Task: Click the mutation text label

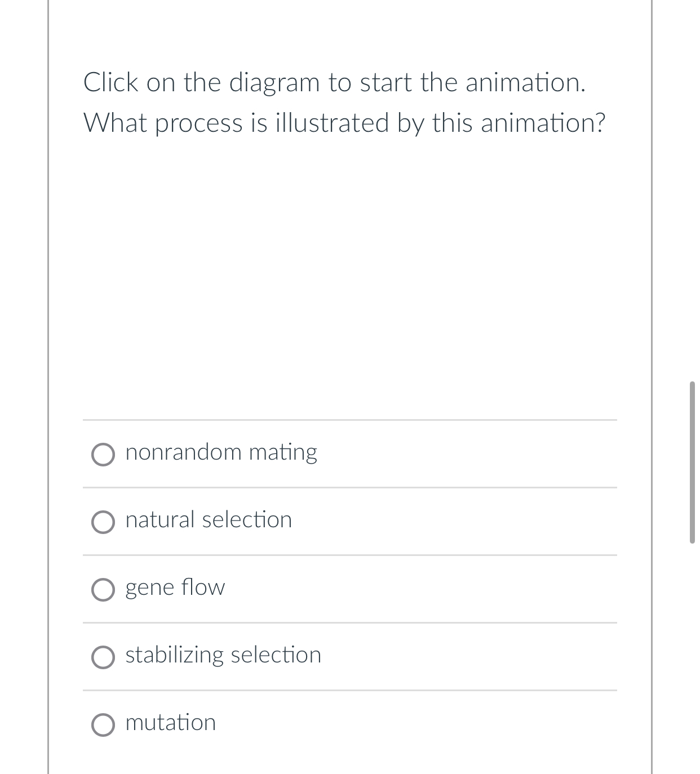Action: click(170, 723)
